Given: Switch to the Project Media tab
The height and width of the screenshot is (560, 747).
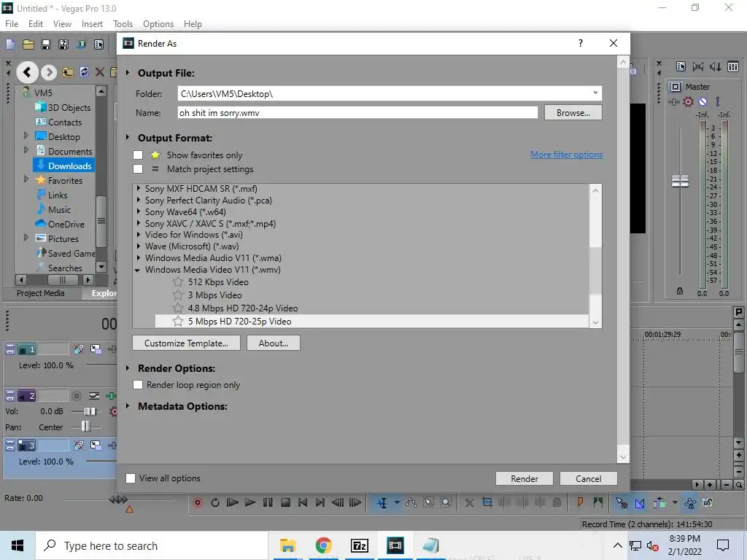Looking at the screenshot, I should pyautogui.click(x=41, y=293).
